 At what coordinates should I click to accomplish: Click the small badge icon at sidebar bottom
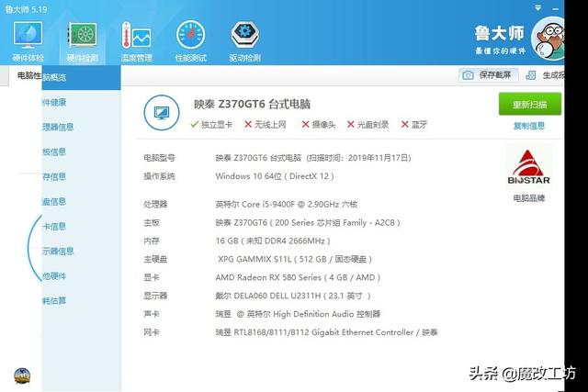[x=22, y=375]
